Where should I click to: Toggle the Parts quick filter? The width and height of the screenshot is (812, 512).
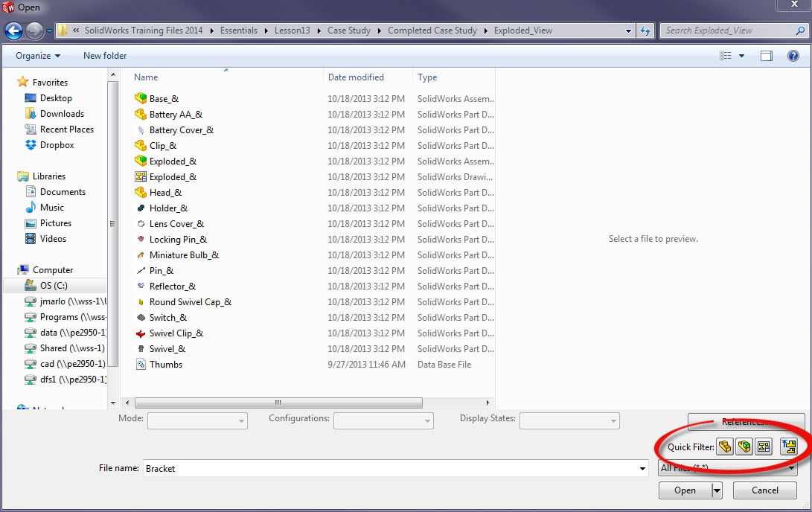724,447
